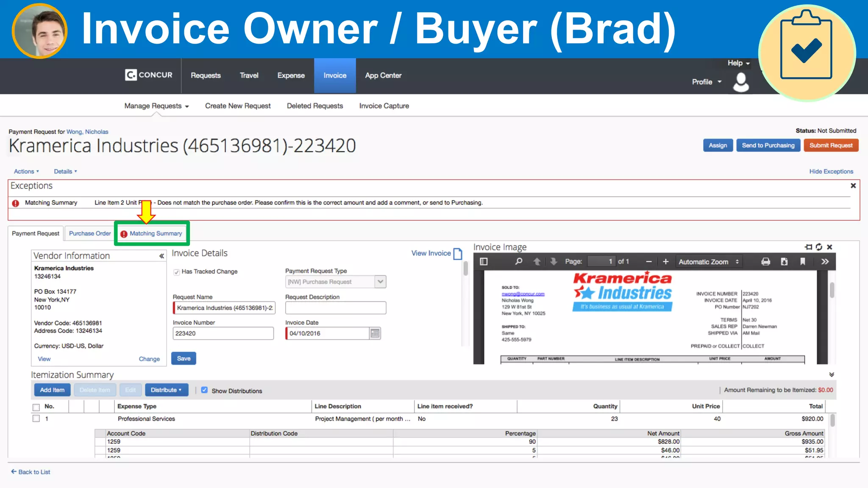Click the Submit Request button
This screenshot has height=488, width=868.
[x=831, y=145]
